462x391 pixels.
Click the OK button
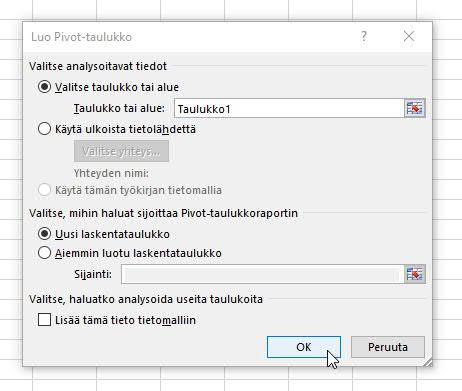pos(304,347)
